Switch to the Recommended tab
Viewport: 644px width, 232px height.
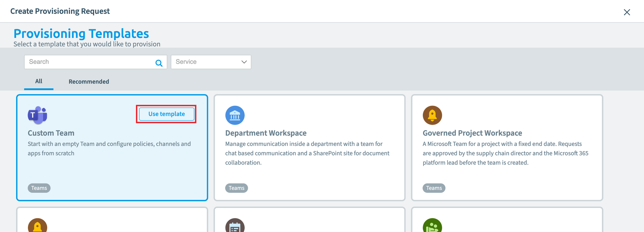pos(89,82)
